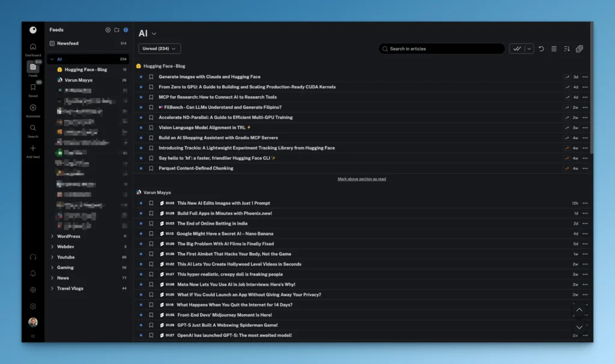
Task: Bookmark 'The End of Online Betting in India'
Action: click(x=151, y=223)
